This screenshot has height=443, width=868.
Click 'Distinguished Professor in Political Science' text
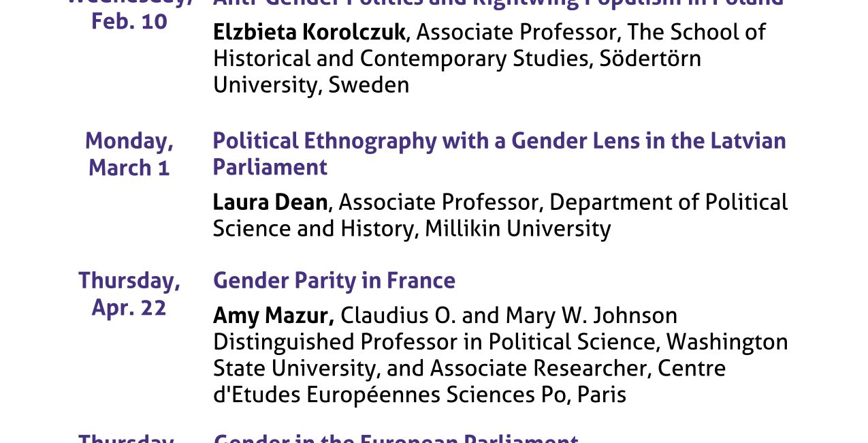pyautogui.click(x=436, y=342)
